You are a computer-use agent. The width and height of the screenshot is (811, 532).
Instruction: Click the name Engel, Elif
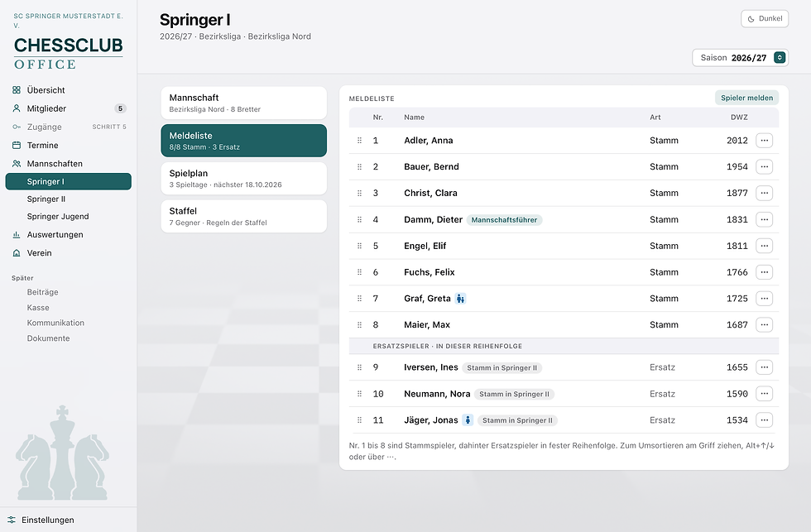pos(425,246)
